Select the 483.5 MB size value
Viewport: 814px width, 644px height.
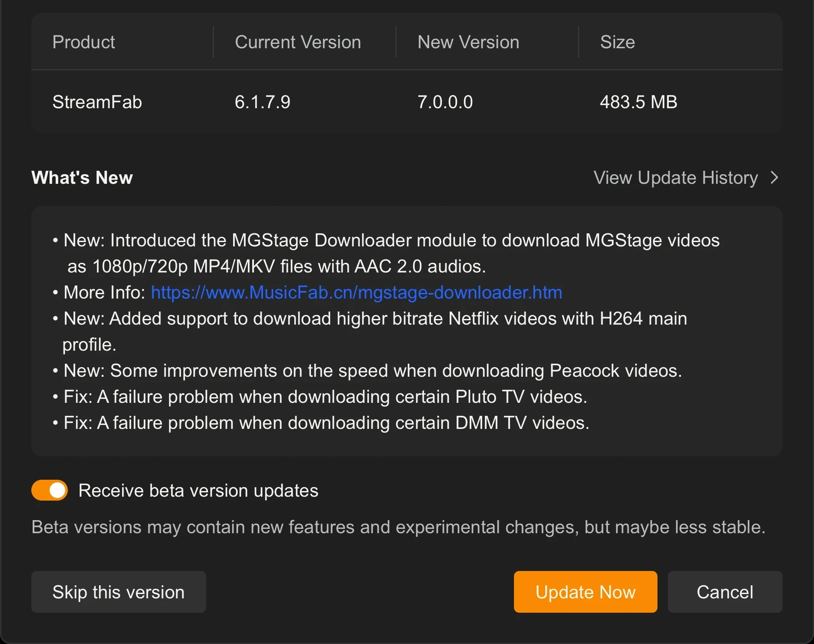tap(639, 102)
